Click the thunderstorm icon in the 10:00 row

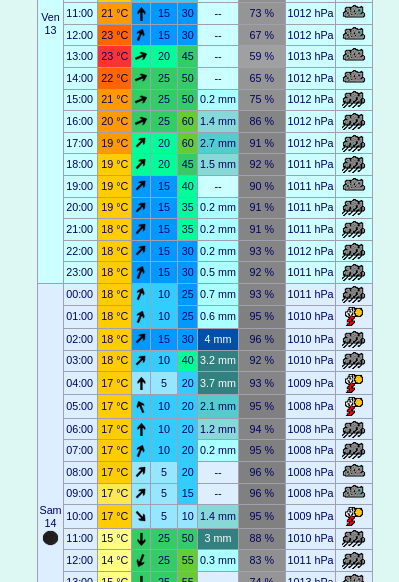(x=354, y=516)
